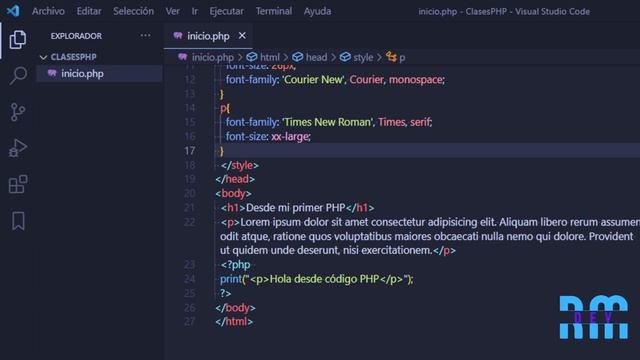Click the closing </style> tag
Image resolution: width=640 pixels, height=360 pixels.
[240, 165]
